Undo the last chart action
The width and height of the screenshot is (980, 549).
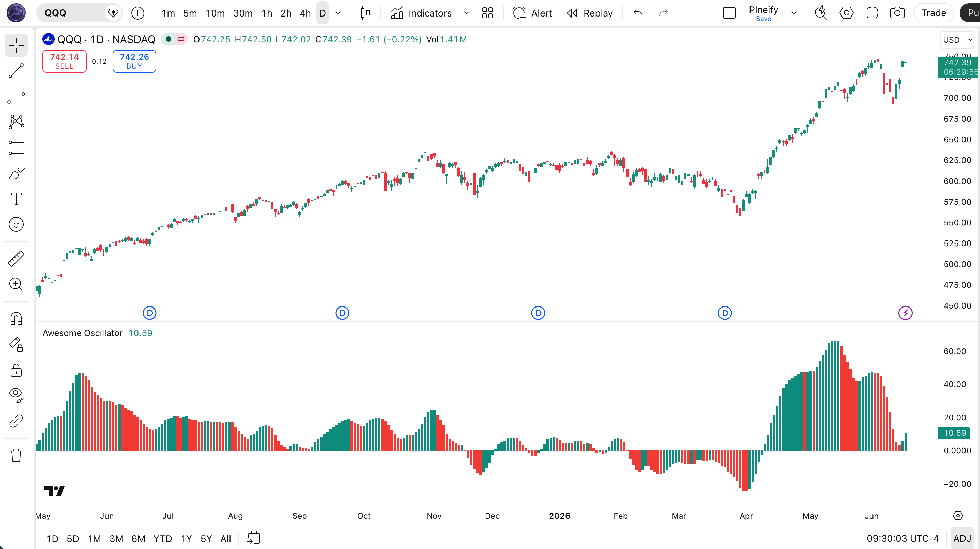point(638,13)
